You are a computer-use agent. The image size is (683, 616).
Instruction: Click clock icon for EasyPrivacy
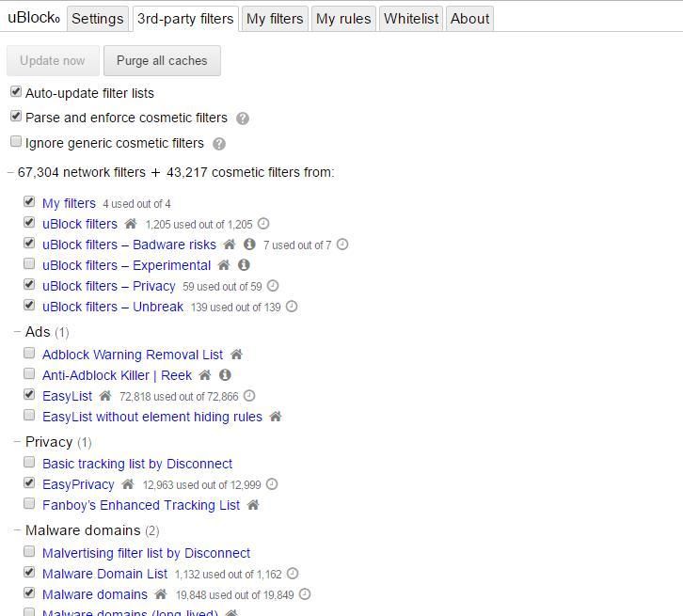coord(272,484)
